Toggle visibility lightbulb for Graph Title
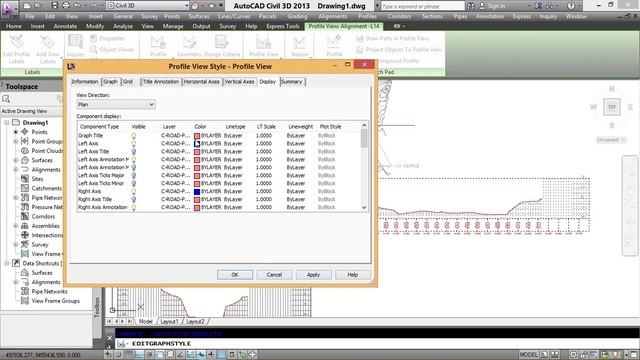This screenshot has width=640, height=360. pyautogui.click(x=133, y=136)
